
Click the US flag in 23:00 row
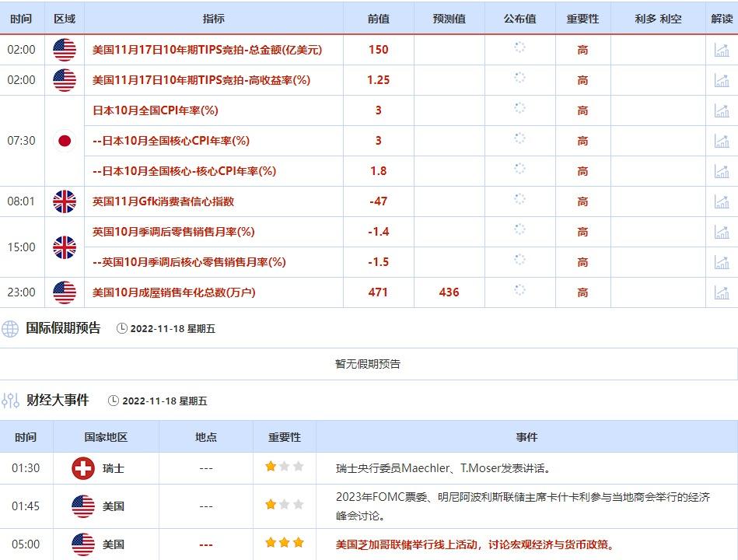[64, 292]
